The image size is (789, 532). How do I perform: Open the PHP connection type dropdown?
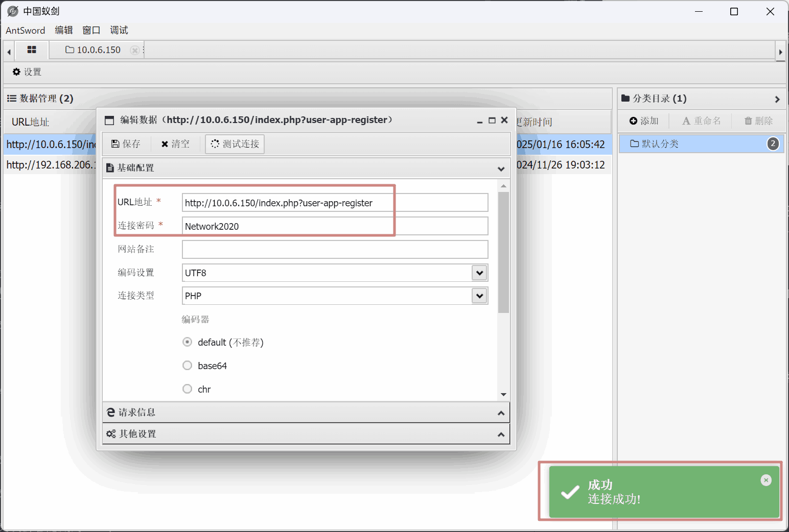click(479, 296)
